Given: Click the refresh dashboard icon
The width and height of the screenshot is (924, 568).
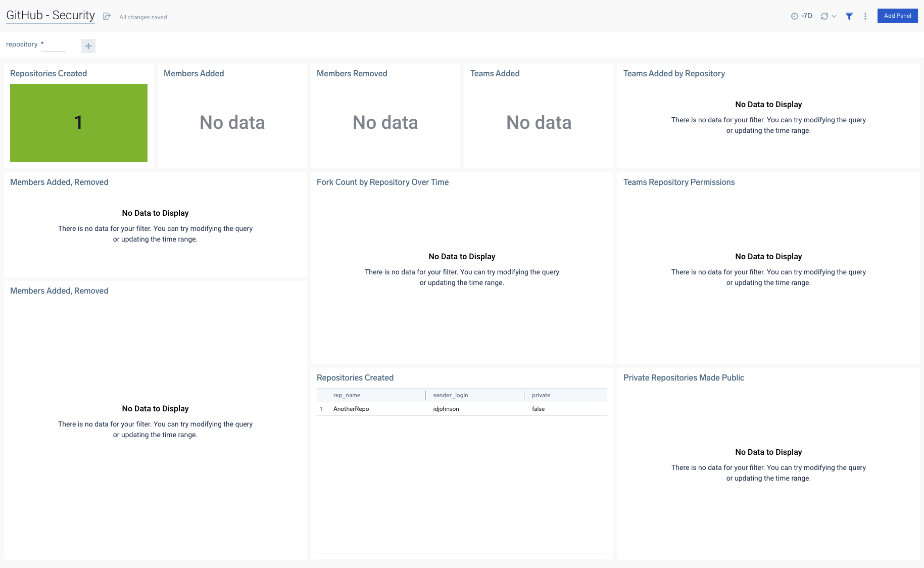Looking at the screenshot, I should (824, 16).
